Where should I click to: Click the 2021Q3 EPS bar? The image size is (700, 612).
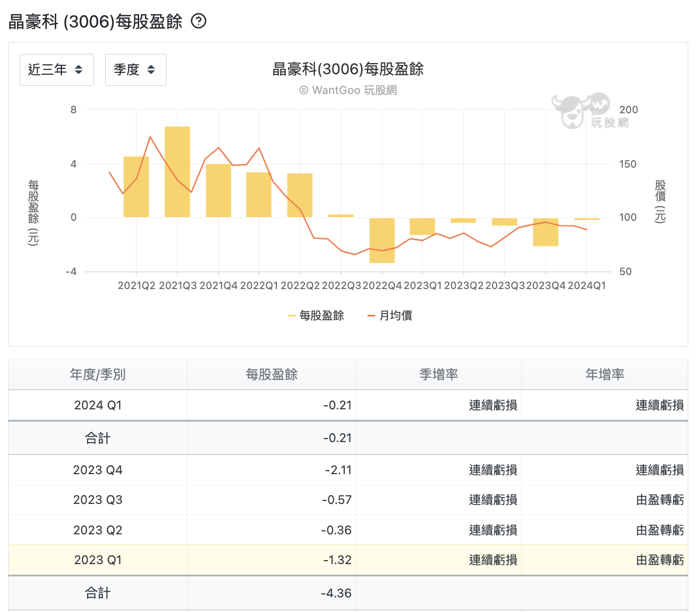pyautogui.click(x=177, y=172)
